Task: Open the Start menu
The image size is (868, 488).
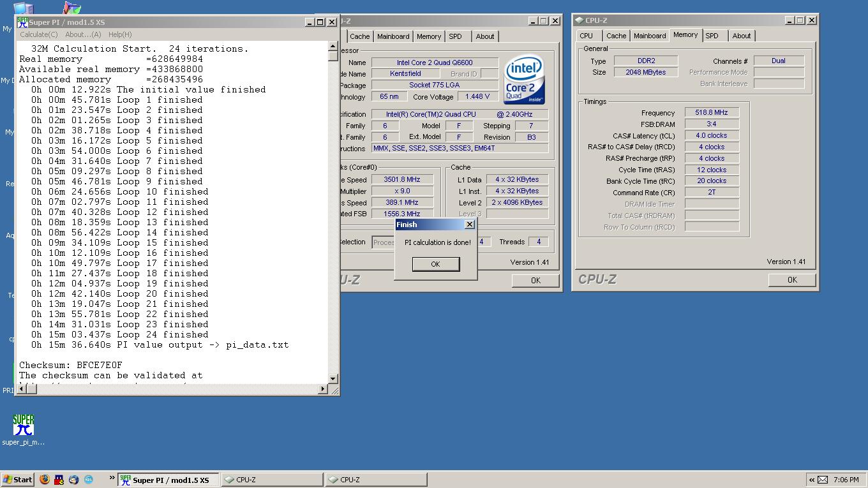Action: point(17,480)
